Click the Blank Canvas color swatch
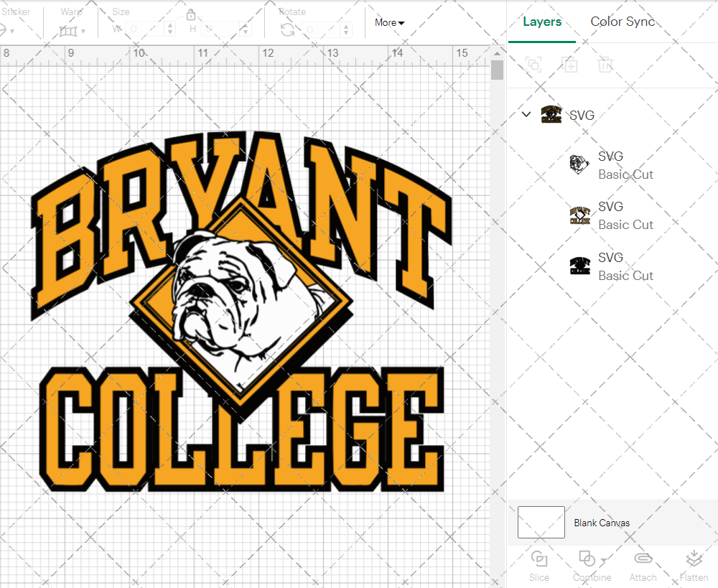This screenshot has height=588, width=718. click(x=541, y=523)
